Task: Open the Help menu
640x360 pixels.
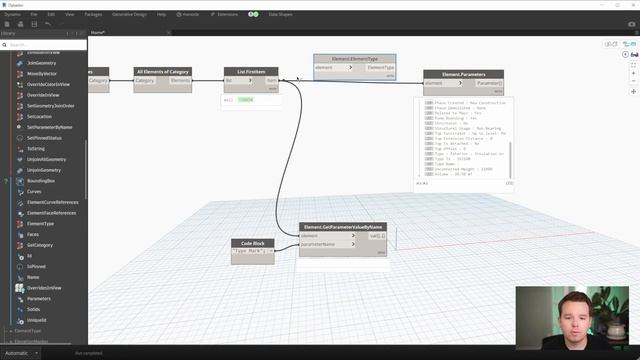Action: (x=162, y=14)
